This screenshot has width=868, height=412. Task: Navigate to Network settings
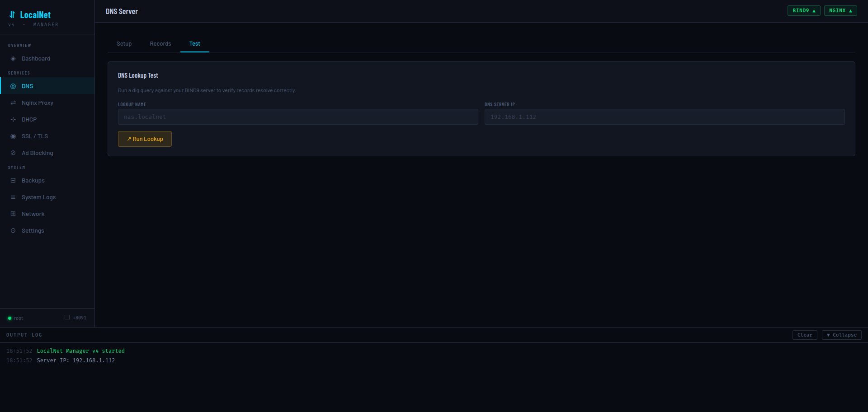coord(47,214)
